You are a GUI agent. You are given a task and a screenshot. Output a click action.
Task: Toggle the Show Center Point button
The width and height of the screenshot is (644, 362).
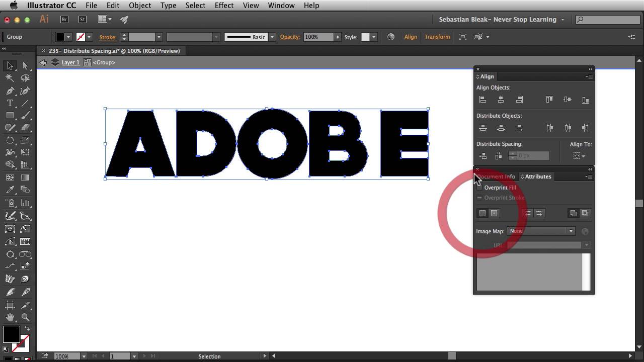tap(494, 213)
